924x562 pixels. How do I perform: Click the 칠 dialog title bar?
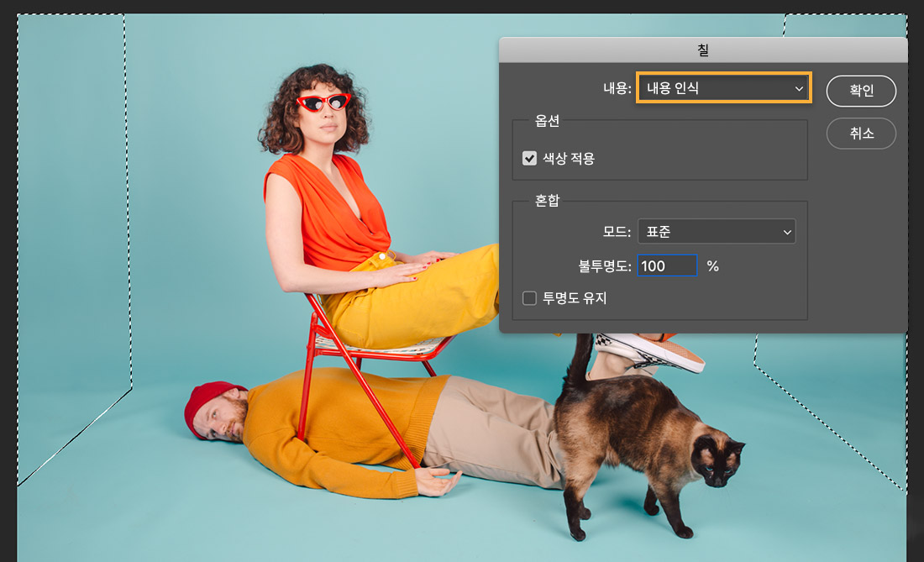703,50
